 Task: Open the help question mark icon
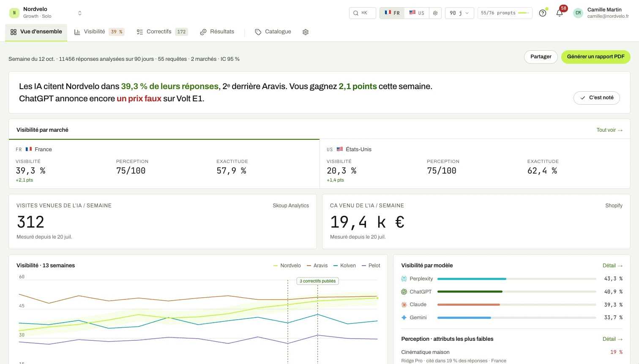[543, 13]
